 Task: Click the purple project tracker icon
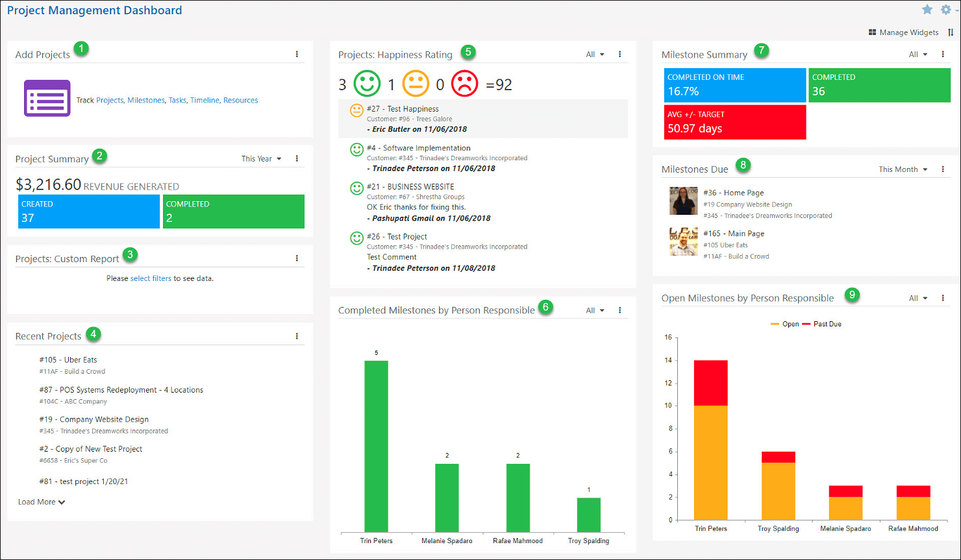pyautogui.click(x=47, y=98)
